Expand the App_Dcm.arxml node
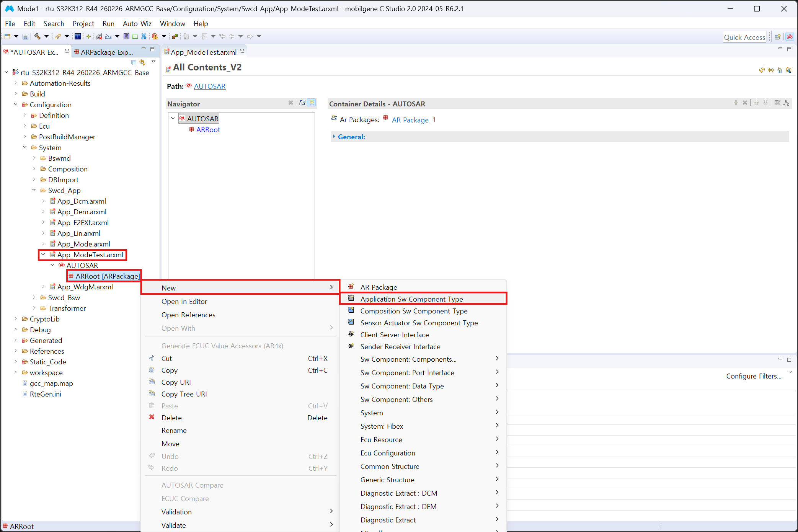Screen dimensions: 798x532 43,201
